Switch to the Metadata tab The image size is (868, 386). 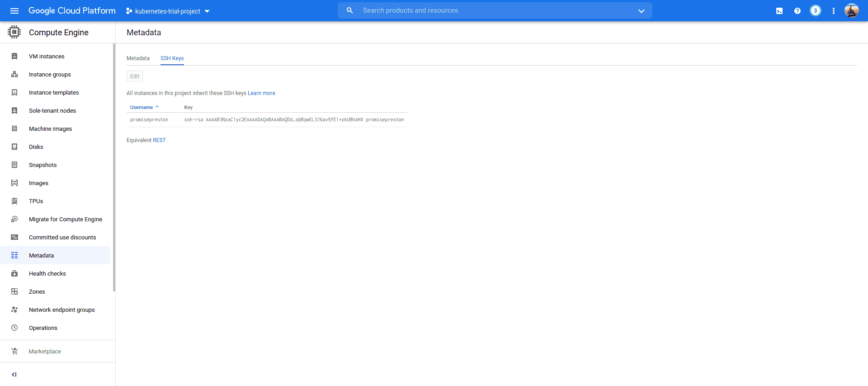pos(138,58)
